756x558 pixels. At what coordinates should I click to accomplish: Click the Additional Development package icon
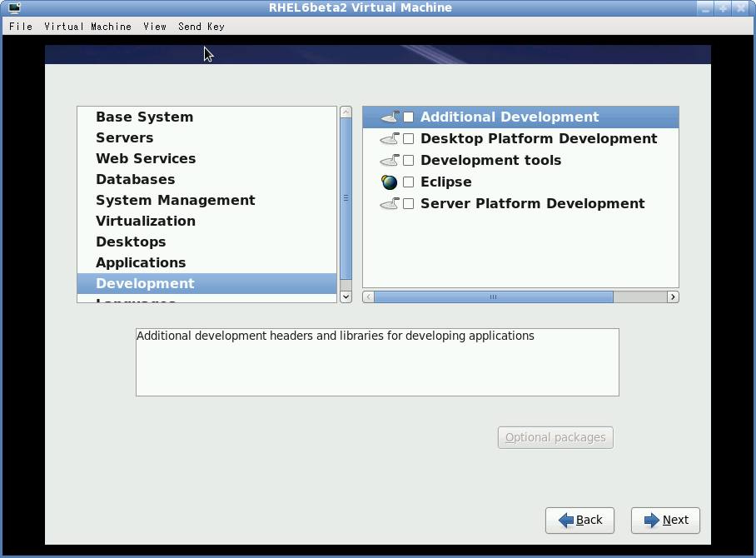[x=390, y=117]
